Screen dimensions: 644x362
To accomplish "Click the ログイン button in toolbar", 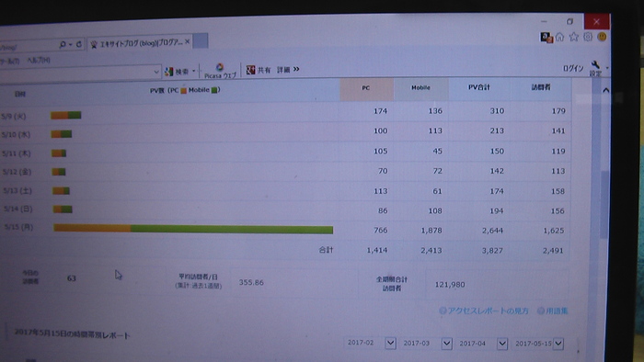I will [573, 69].
